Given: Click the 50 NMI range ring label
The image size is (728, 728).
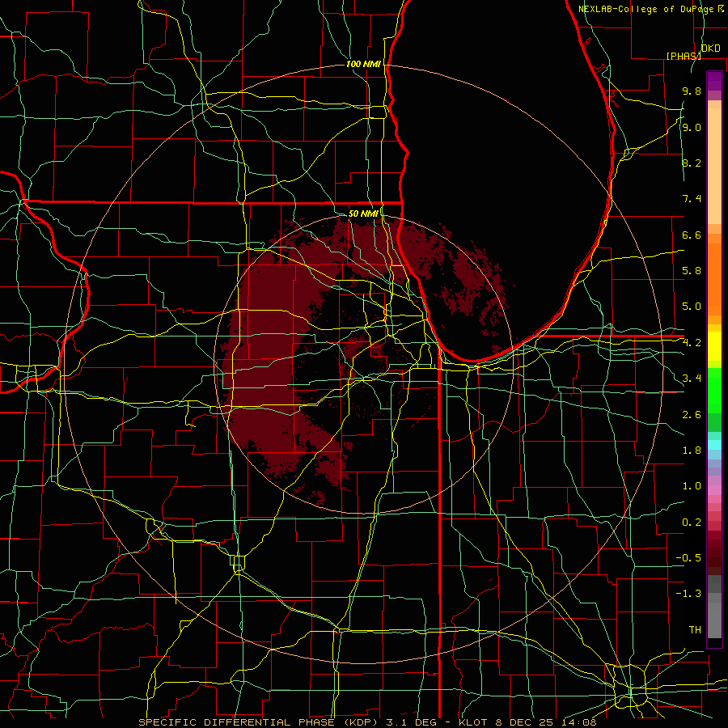Looking at the screenshot, I should click(x=363, y=214).
